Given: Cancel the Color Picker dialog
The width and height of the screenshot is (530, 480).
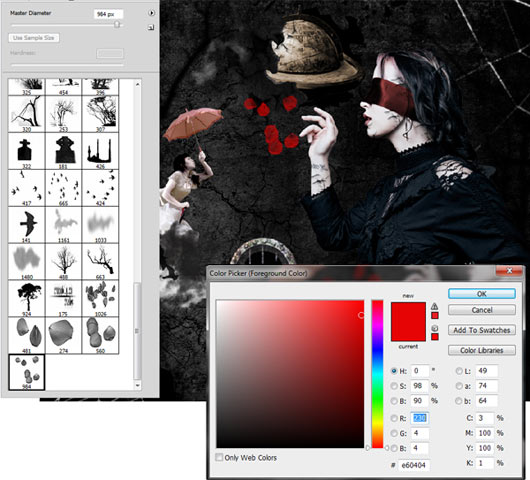Looking at the screenshot, I should pos(482,310).
